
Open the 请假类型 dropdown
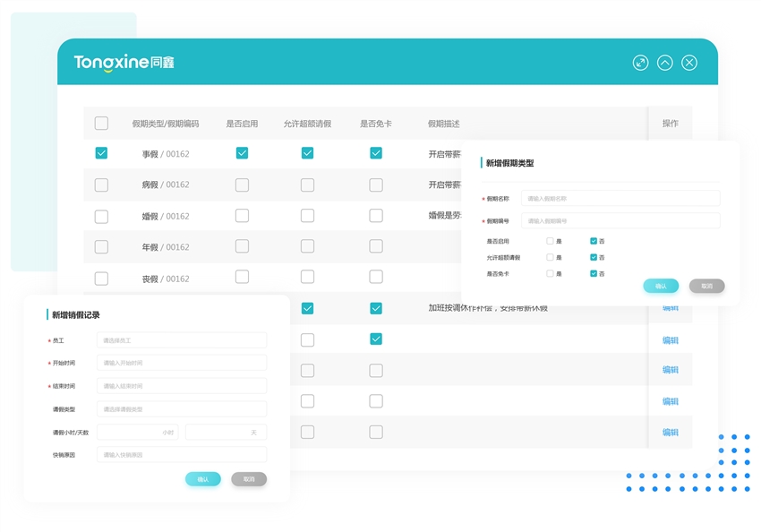[x=181, y=408]
